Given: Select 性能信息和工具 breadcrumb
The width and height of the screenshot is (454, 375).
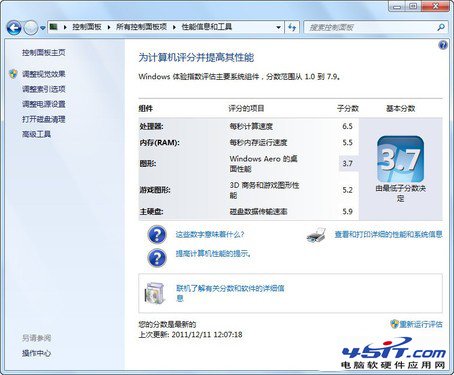Looking at the screenshot, I should pos(206,27).
